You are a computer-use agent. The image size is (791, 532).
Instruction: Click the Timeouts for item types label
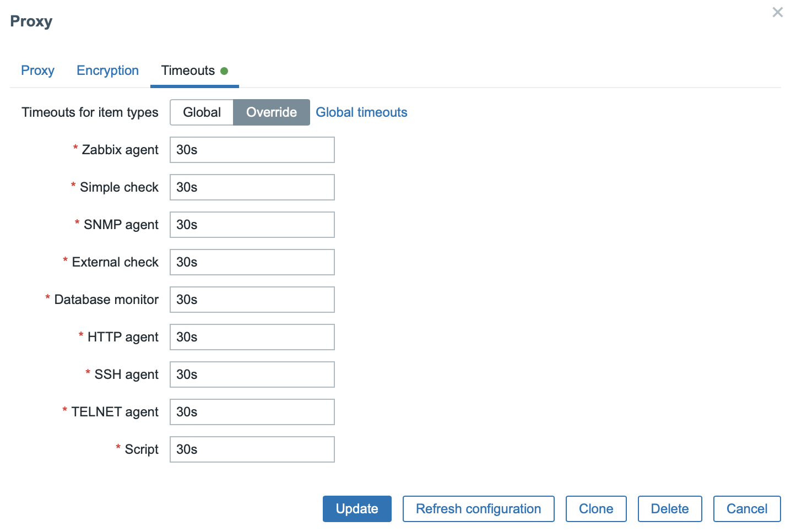(x=90, y=112)
